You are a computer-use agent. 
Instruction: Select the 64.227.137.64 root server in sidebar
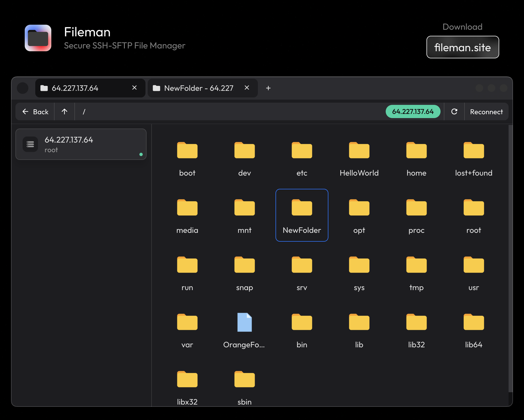point(81,144)
